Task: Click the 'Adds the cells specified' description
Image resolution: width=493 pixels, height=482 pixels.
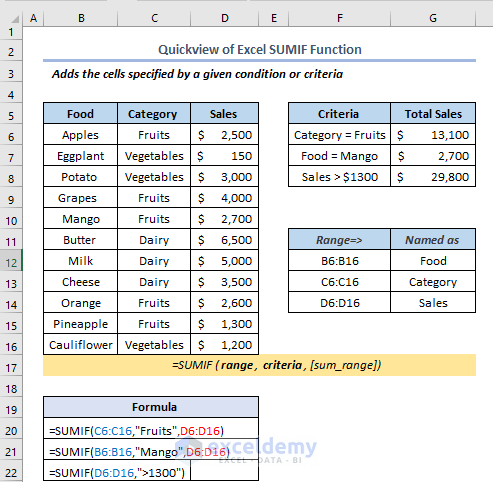Action: (x=197, y=74)
